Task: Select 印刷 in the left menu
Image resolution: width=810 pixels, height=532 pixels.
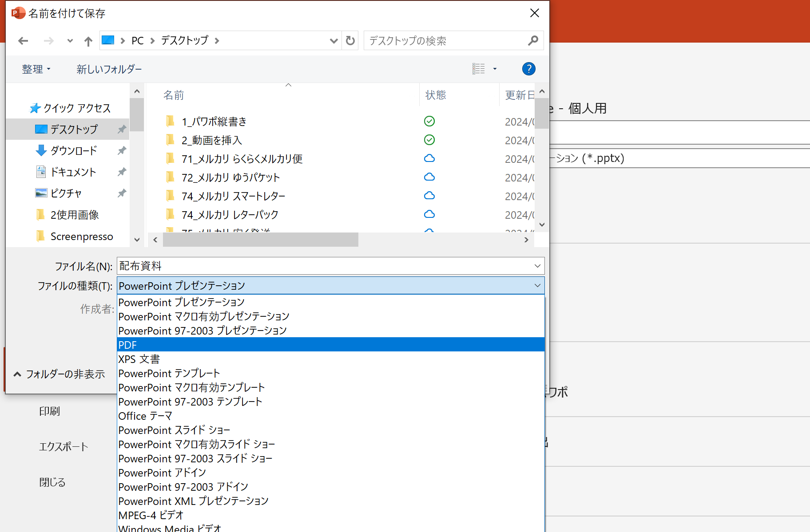Action: [x=49, y=411]
